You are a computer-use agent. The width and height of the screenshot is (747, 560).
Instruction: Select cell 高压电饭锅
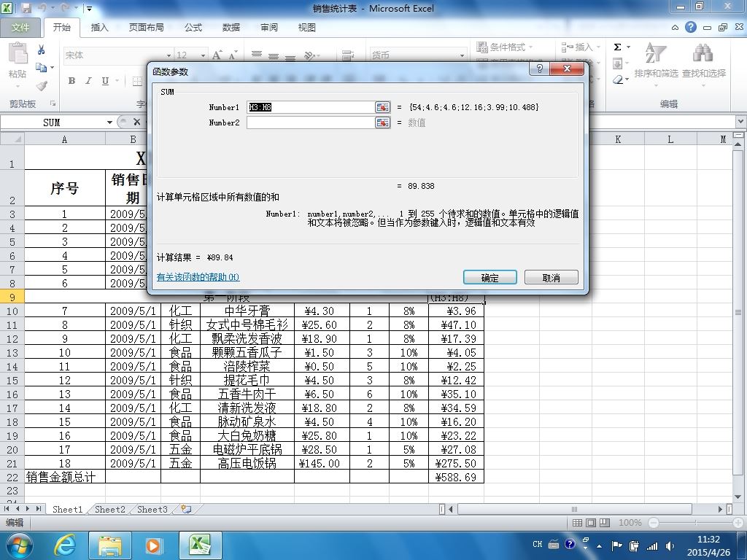point(247,463)
